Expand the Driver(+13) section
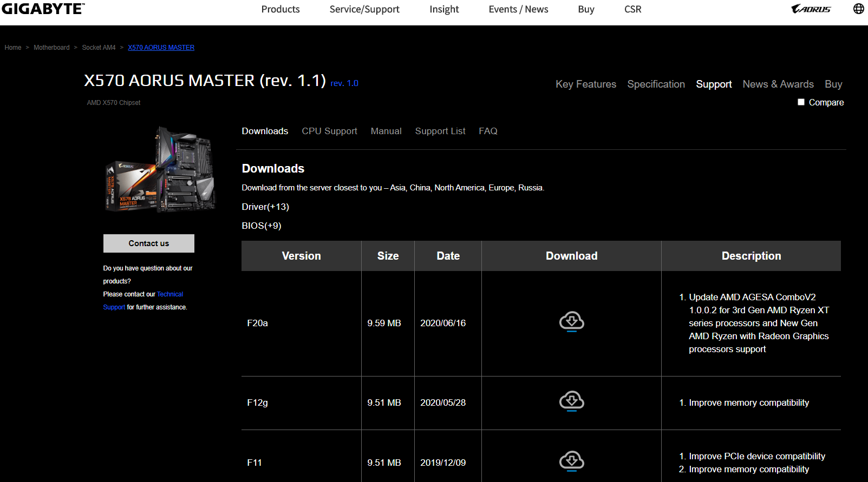This screenshot has width=868, height=482. click(x=265, y=207)
